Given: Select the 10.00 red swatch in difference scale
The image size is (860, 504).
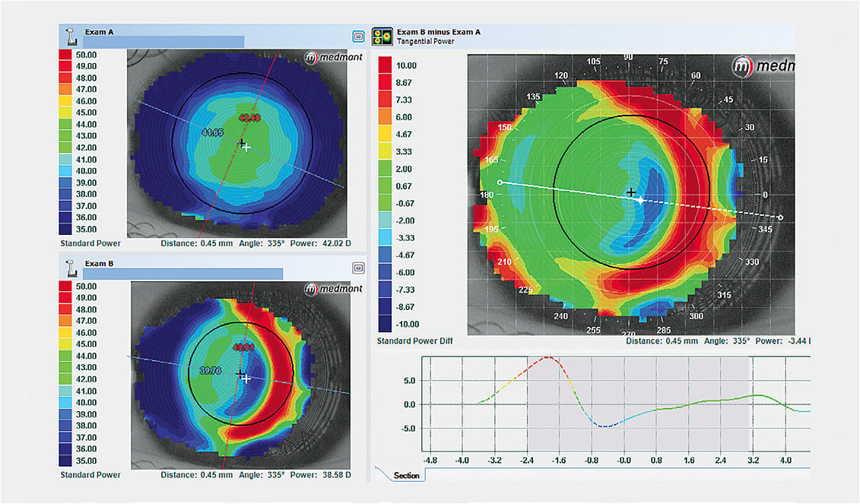Looking at the screenshot, I should click(x=383, y=65).
